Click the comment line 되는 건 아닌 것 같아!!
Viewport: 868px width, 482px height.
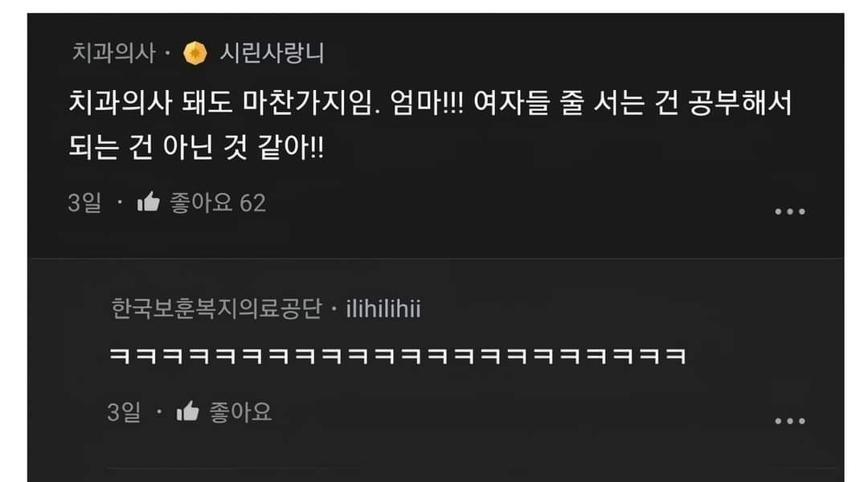pyautogui.click(x=196, y=147)
